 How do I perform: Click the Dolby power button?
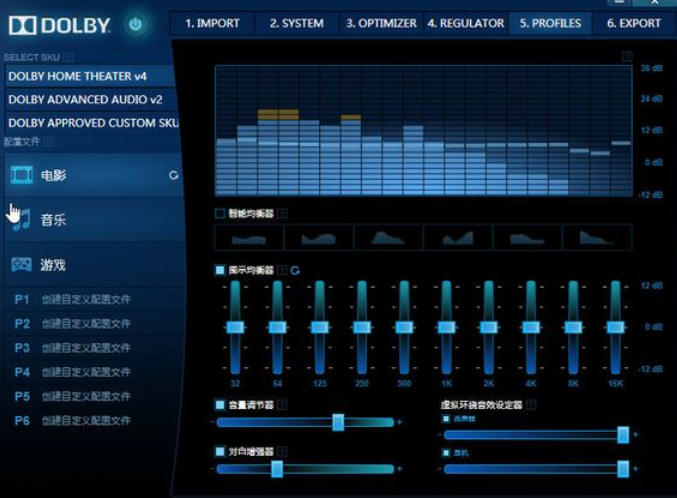[136, 24]
